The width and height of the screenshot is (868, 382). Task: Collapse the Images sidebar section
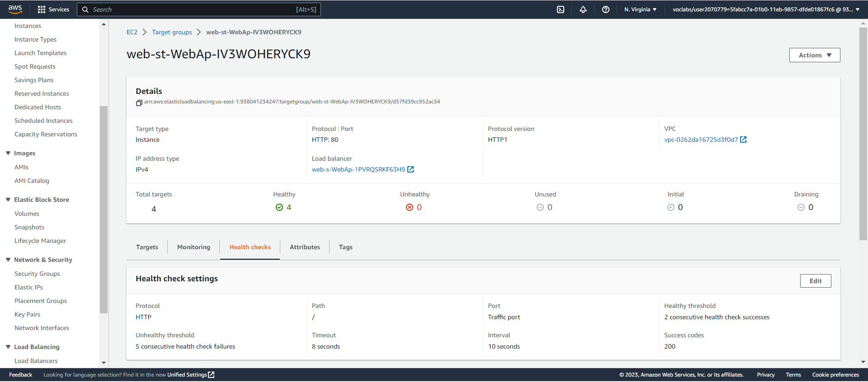(x=8, y=153)
